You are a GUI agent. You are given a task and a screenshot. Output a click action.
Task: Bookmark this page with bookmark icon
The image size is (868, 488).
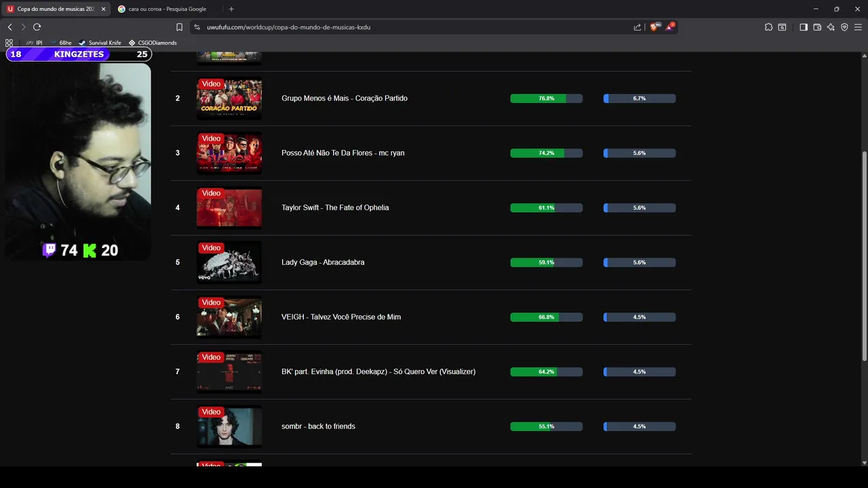pos(179,27)
